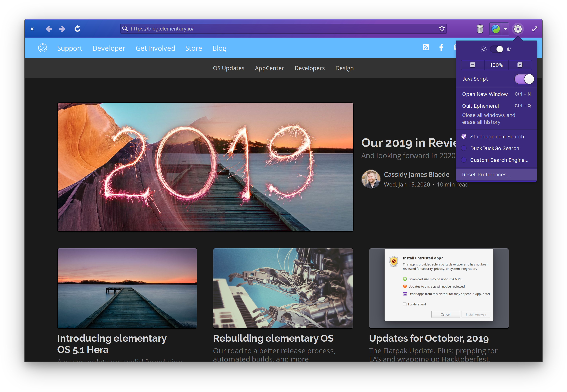Click the Design category tab

pos(345,68)
